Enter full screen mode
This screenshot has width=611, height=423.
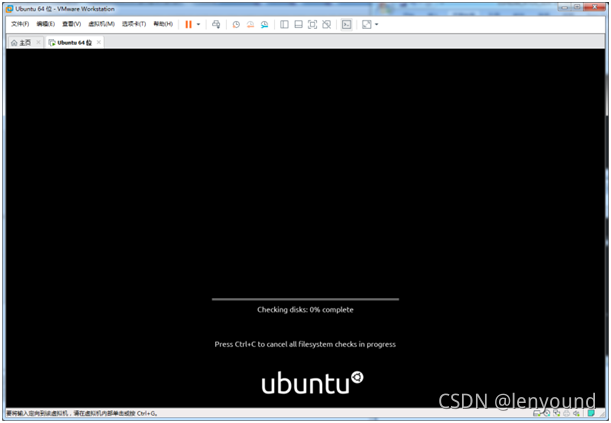313,25
